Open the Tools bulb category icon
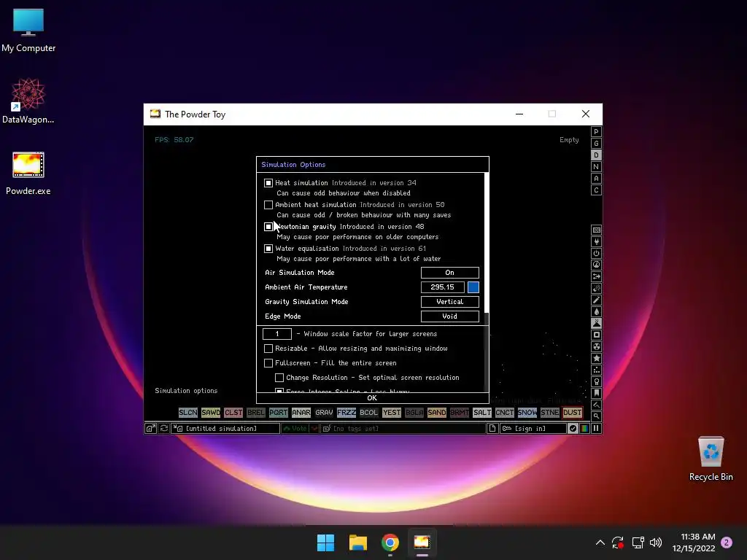 click(x=596, y=381)
